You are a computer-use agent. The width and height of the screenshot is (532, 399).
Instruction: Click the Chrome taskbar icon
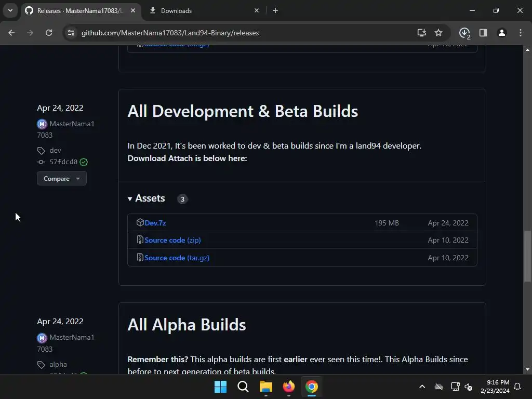pyautogui.click(x=312, y=387)
